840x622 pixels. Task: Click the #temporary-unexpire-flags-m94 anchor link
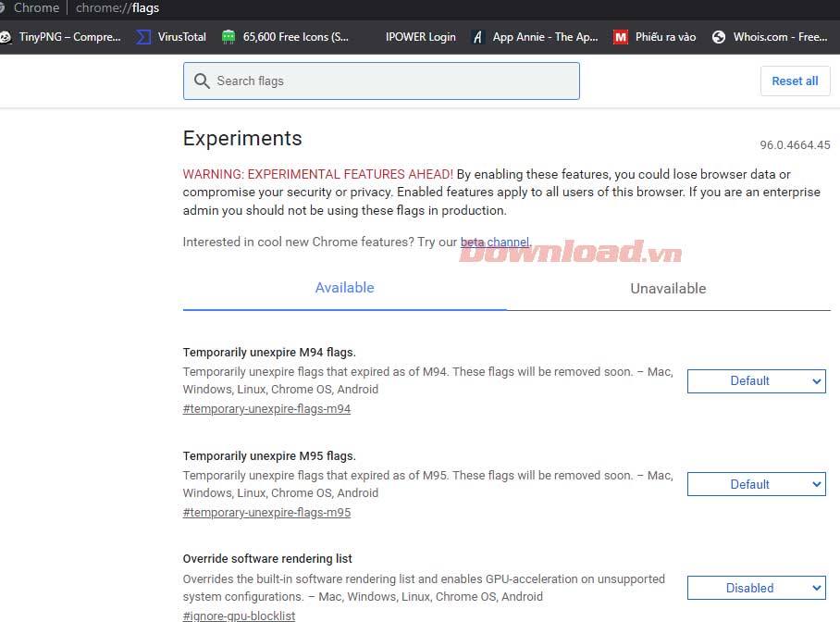(x=266, y=408)
